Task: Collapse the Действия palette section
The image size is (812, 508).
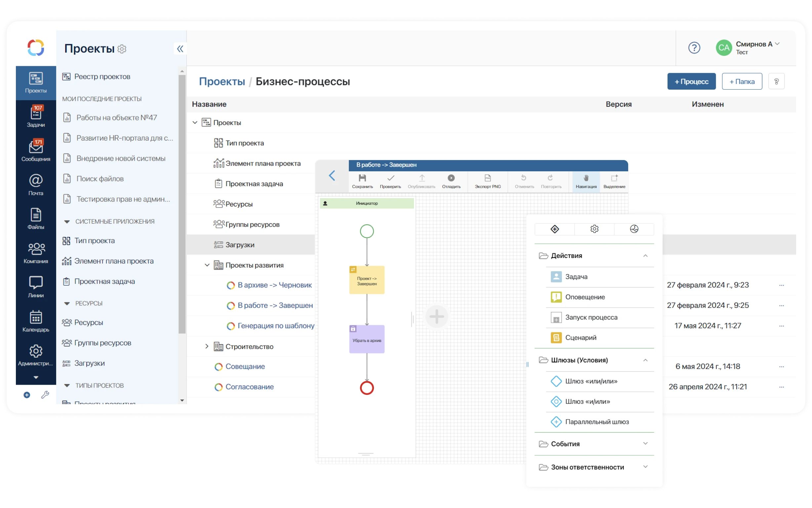Action: click(645, 256)
